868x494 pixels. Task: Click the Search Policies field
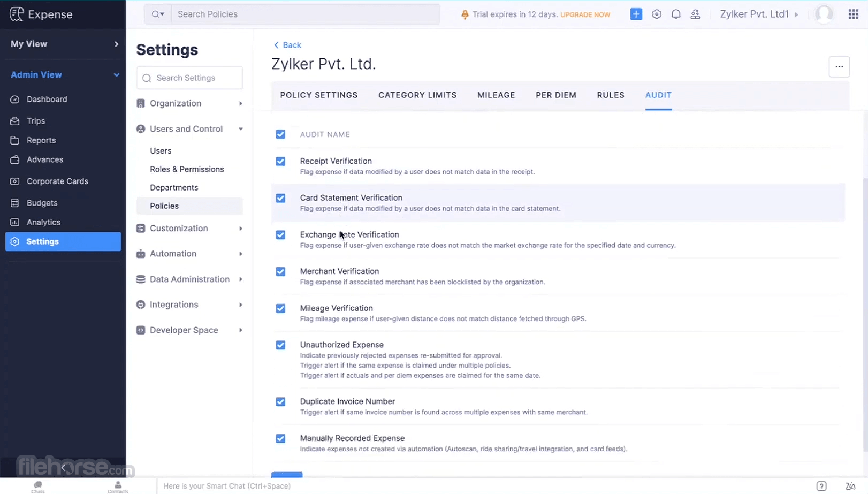click(x=306, y=14)
